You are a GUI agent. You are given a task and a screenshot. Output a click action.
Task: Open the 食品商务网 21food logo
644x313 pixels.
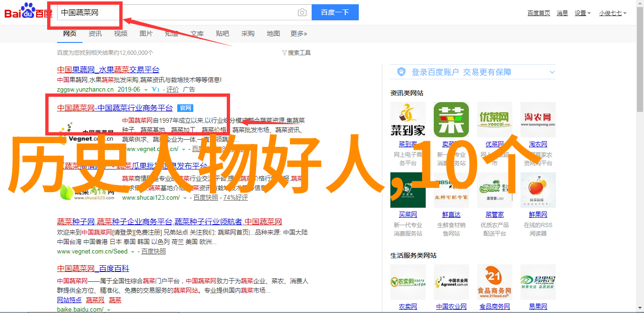495,282
